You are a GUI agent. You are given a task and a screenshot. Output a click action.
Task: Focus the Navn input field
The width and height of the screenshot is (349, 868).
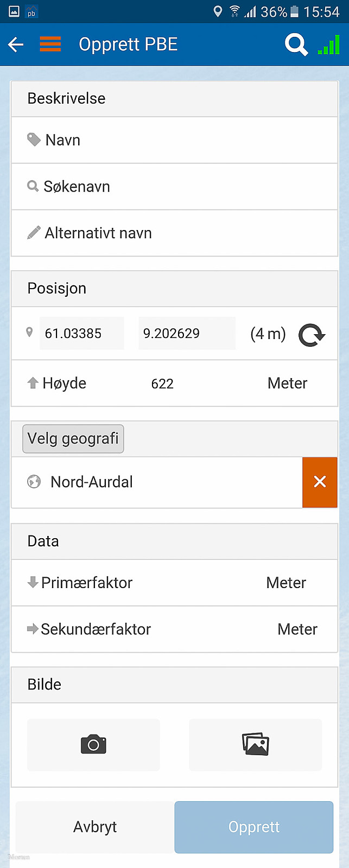click(175, 140)
